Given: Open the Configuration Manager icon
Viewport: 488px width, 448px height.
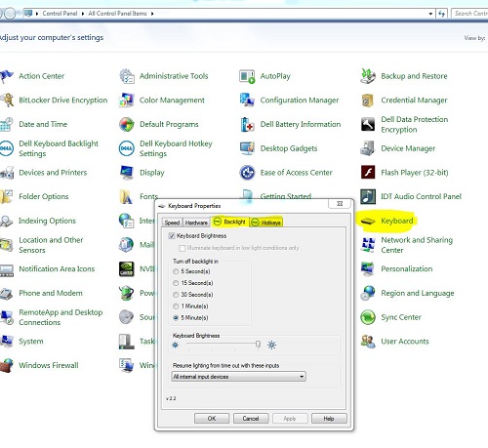Looking at the screenshot, I should click(x=247, y=101).
